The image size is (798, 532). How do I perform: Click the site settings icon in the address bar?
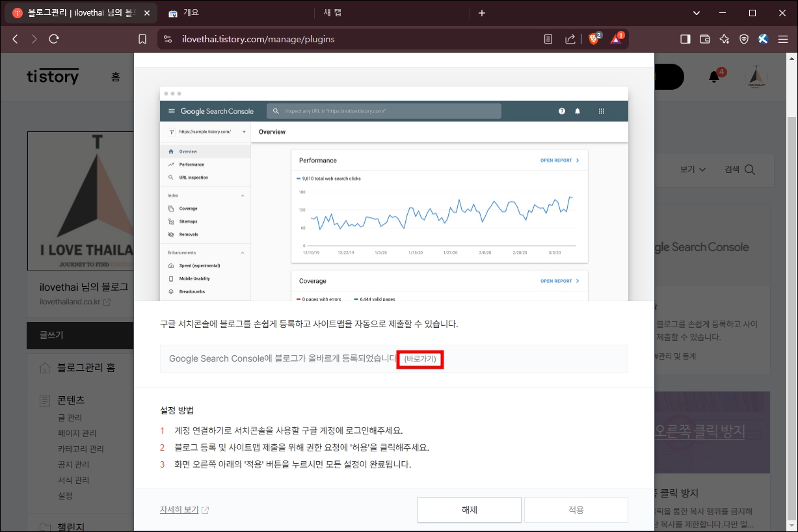(x=168, y=39)
